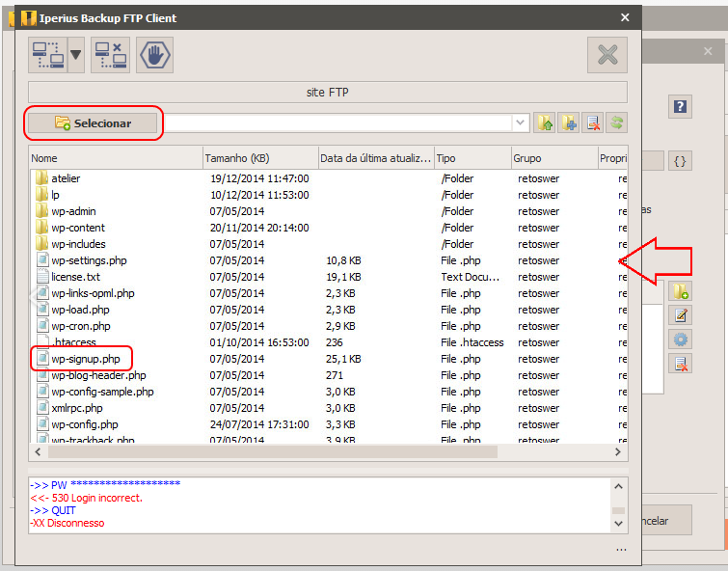
Task: Click the File .htaccess type cell
Action: [472, 342]
